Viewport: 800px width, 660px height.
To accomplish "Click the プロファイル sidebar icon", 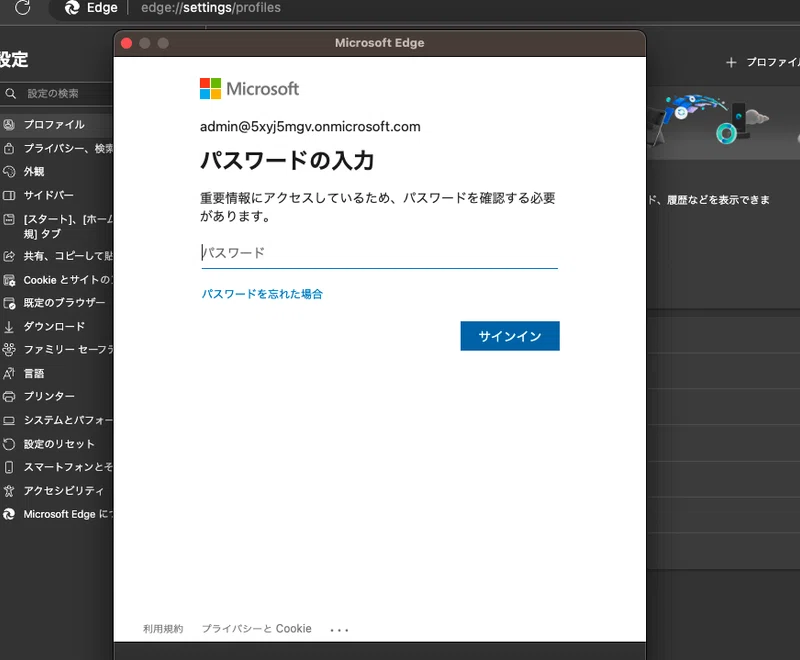I will pyautogui.click(x=9, y=124).
